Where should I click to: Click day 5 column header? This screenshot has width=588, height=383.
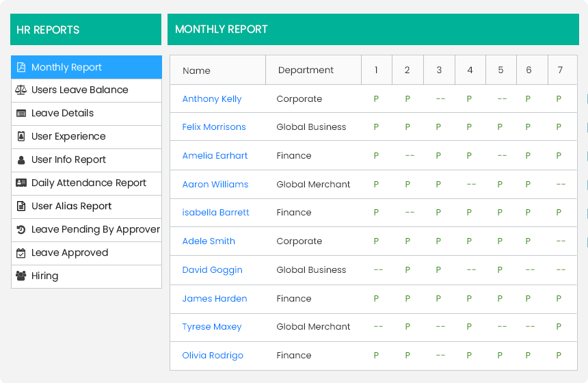500,70
